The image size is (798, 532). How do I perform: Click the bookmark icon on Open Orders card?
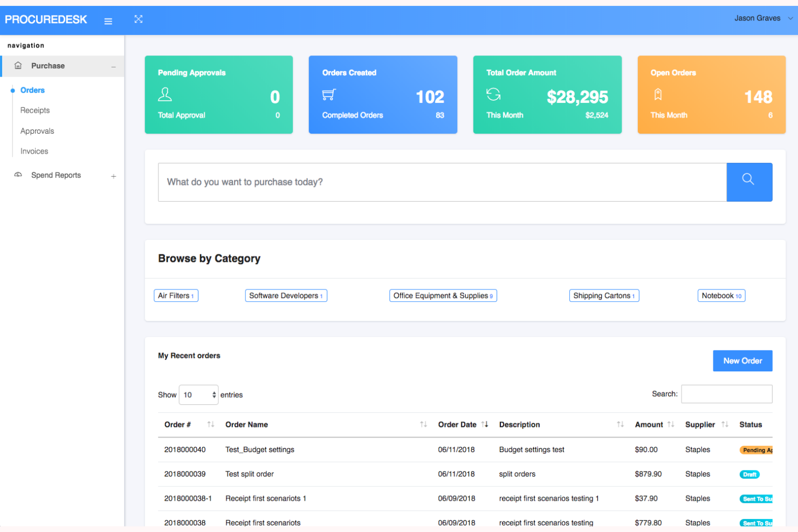658,94
